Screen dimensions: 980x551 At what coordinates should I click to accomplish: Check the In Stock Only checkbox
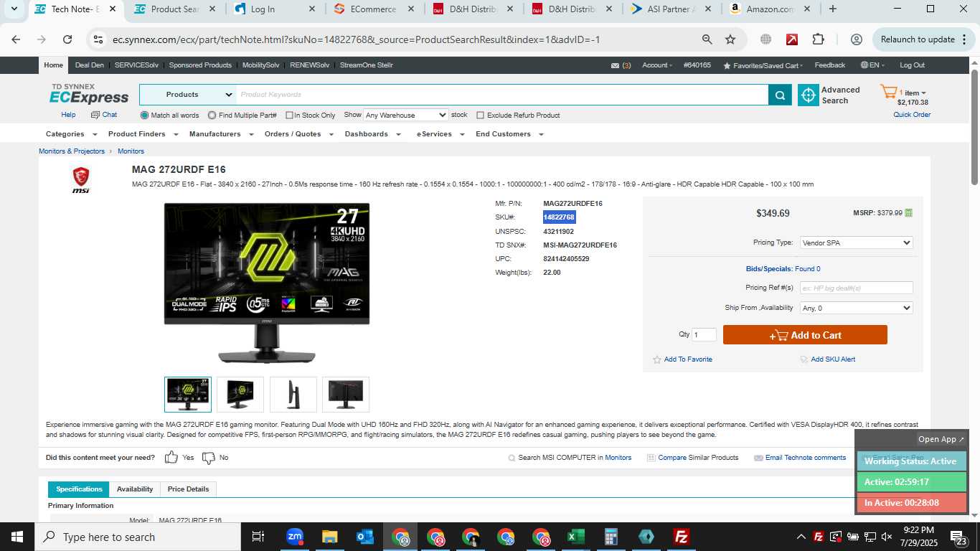pyautogui.click(x=289, y=115)
